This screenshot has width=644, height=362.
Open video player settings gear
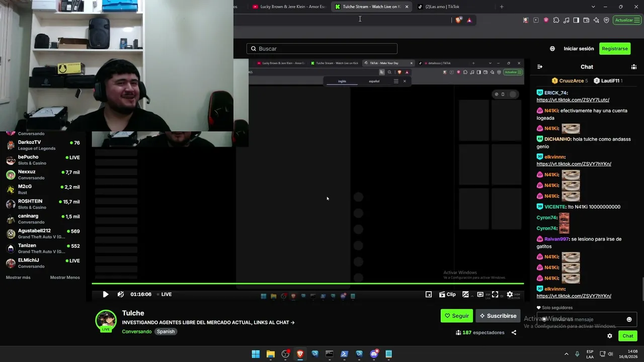510,295
